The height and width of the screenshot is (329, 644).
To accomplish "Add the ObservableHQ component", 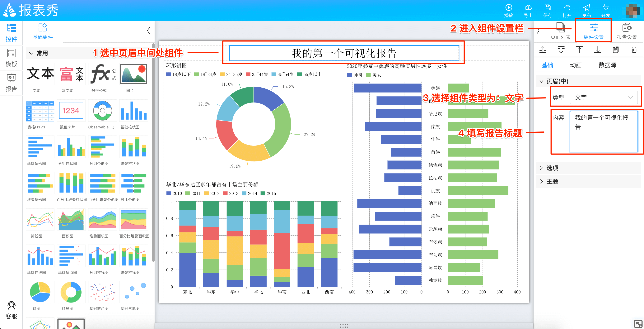I will click(102, 111).
